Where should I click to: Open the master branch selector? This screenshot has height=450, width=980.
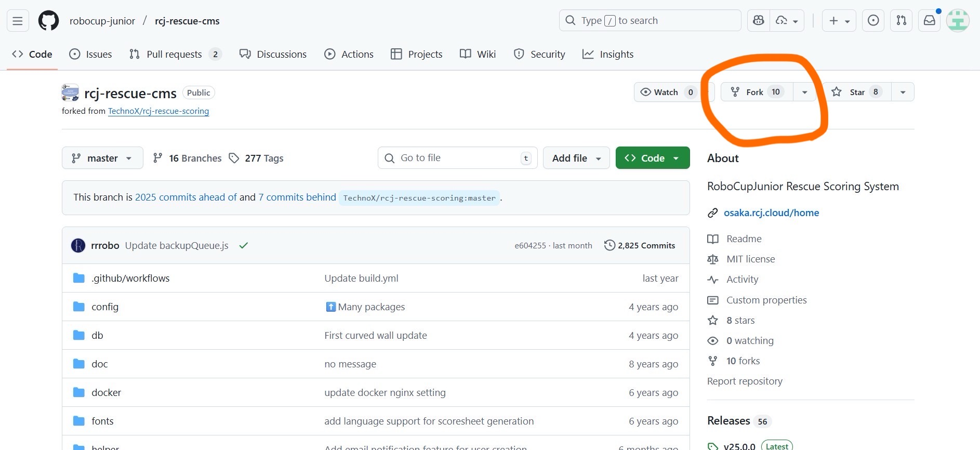tap(102, 158)
